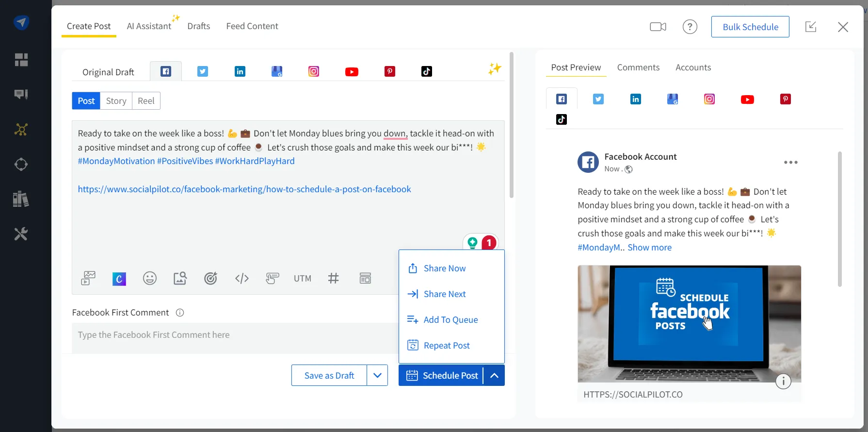
Task: Expand the Save as Draft dropdown arrow
Action: click(377, 375)
